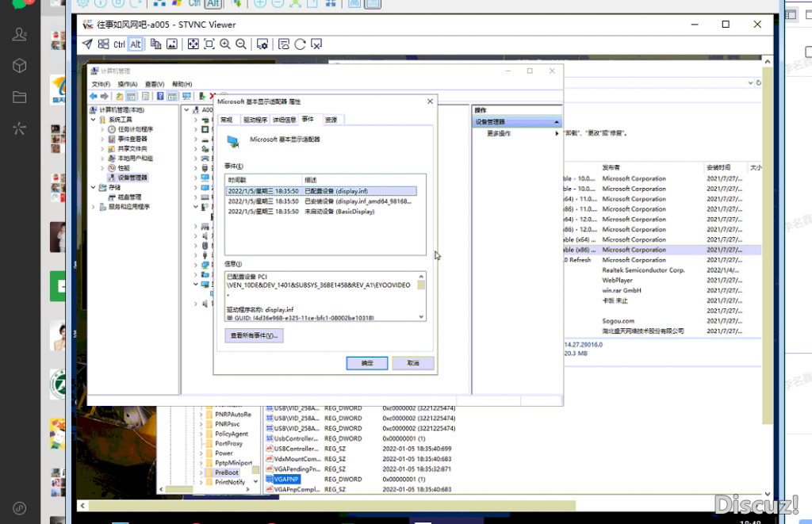Screen dimensions: 812x524
Task: Select the event 未启动设备 (BasicDisplay)
Action: point(321,211)
